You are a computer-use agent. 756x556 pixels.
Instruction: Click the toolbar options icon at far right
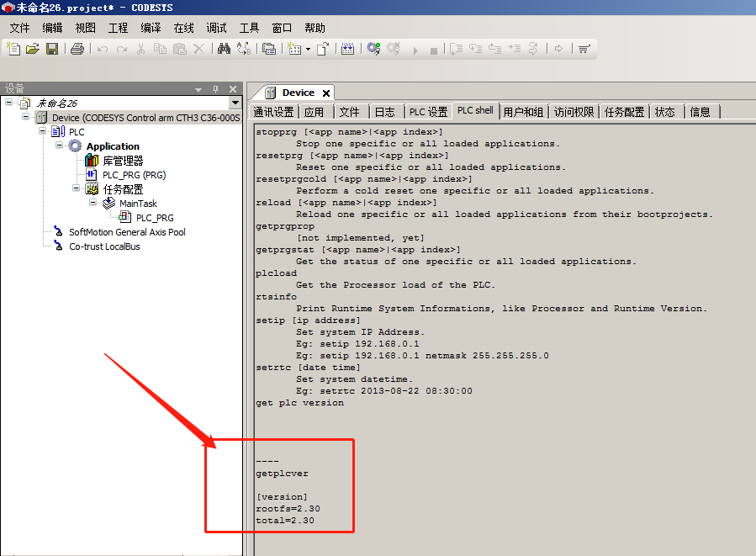click(584, 49)
